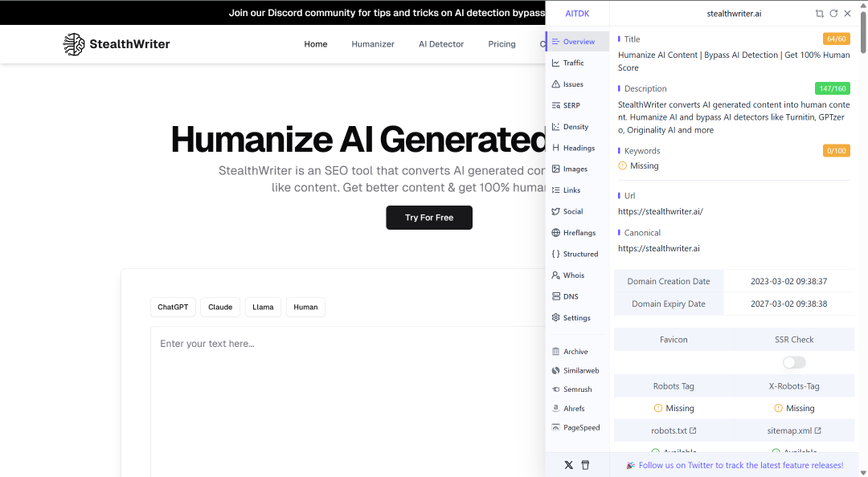
Task: Click the Domain Creation Date value
Action: click(789, 281)
